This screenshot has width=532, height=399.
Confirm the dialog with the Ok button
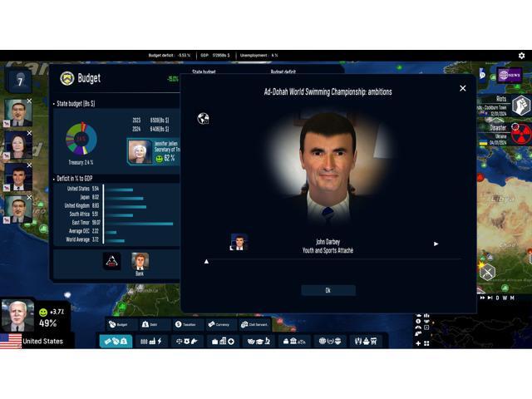328,290
